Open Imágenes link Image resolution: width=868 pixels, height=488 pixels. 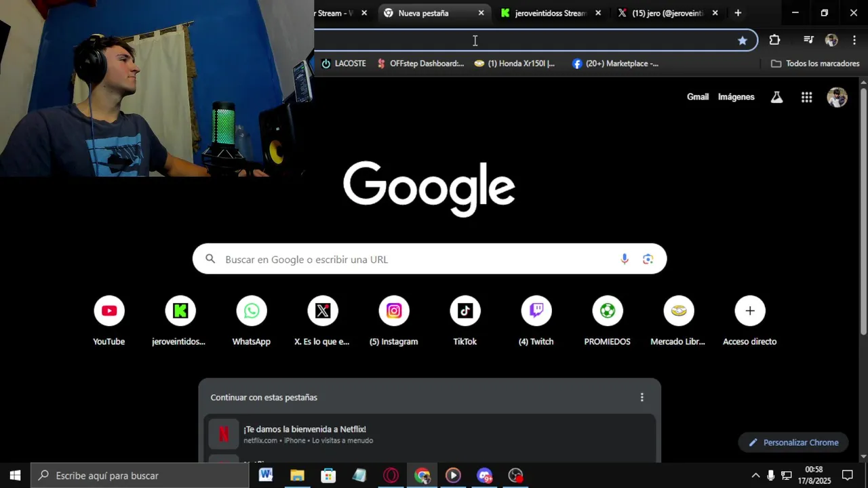click(736, 97)
